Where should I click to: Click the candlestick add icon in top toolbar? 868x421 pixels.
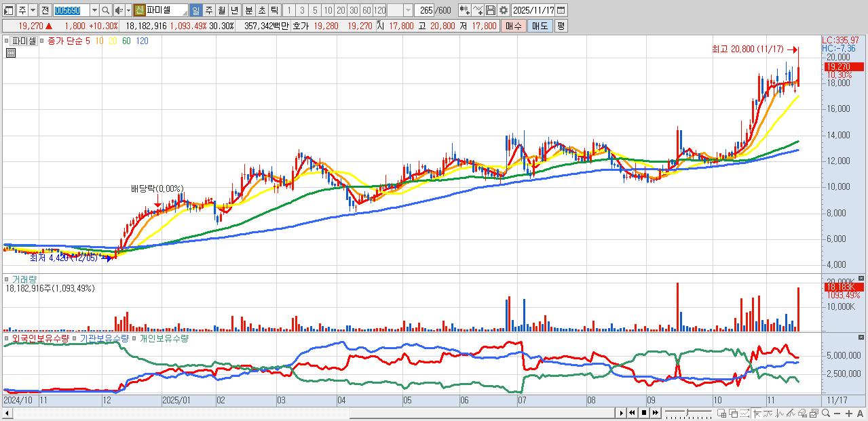(465, 10)
